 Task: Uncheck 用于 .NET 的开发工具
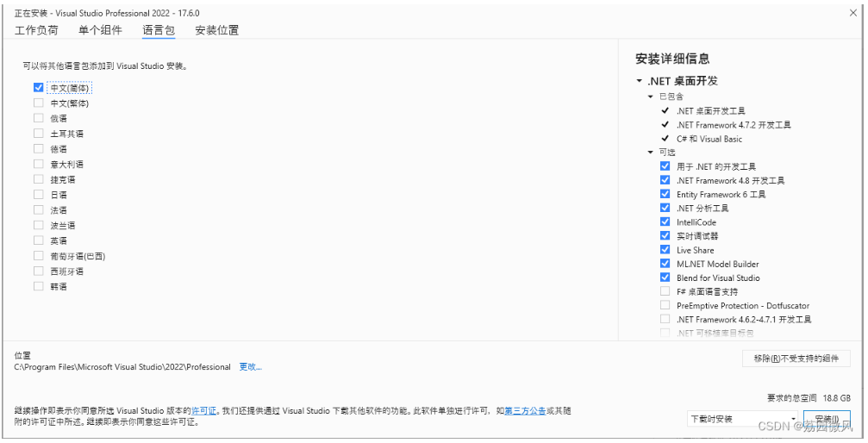665,166
